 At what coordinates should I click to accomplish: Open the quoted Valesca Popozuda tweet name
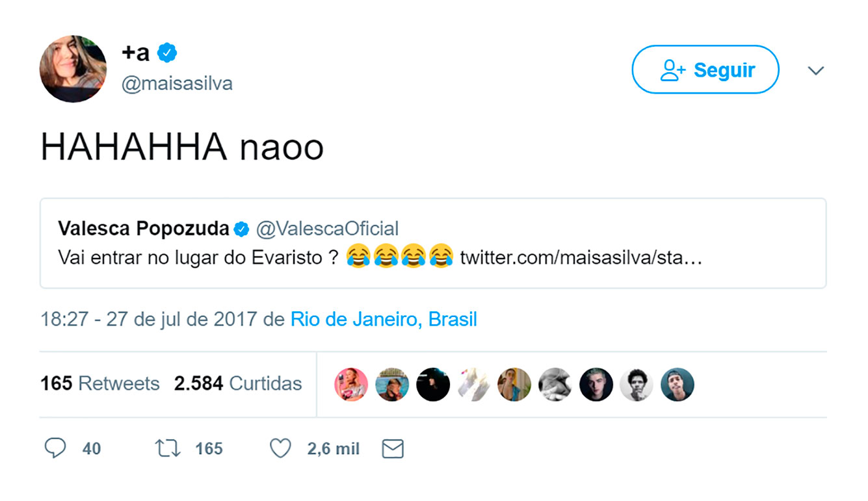[144, 229]
